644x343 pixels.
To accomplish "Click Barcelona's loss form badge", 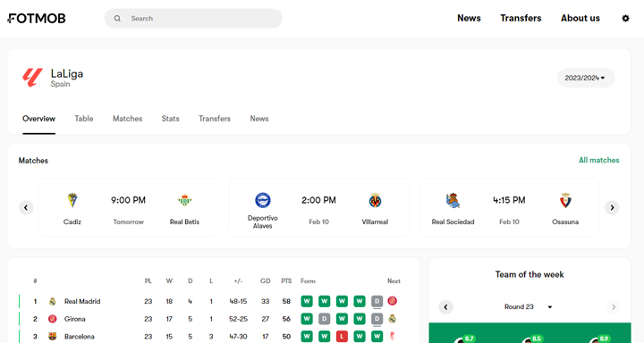I will click(342, 337).
